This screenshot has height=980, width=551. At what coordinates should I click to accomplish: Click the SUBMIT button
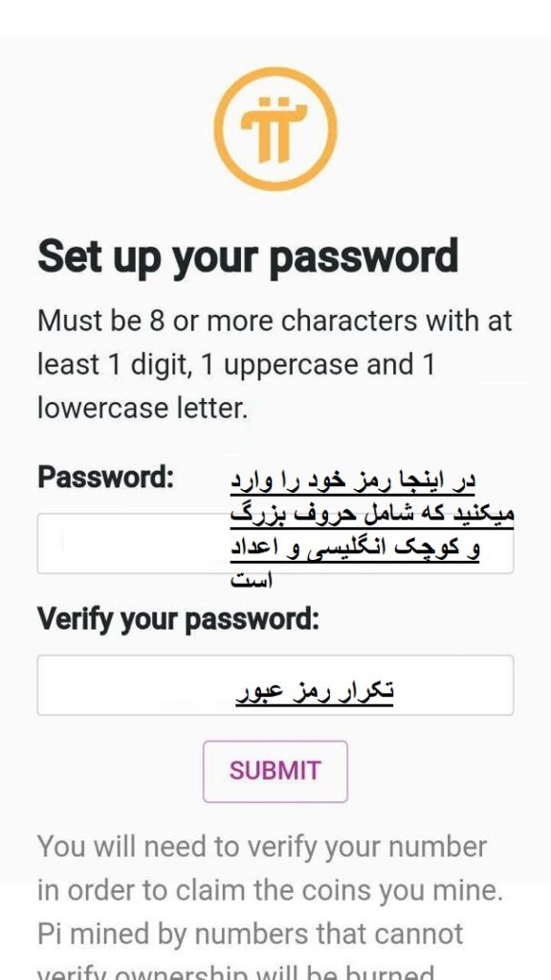point(275,771)
